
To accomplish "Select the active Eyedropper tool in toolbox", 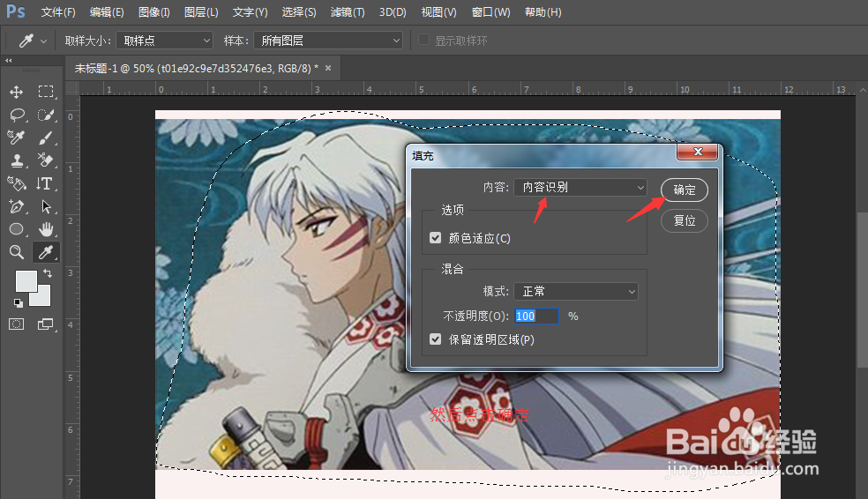I will tap(46, 252).
